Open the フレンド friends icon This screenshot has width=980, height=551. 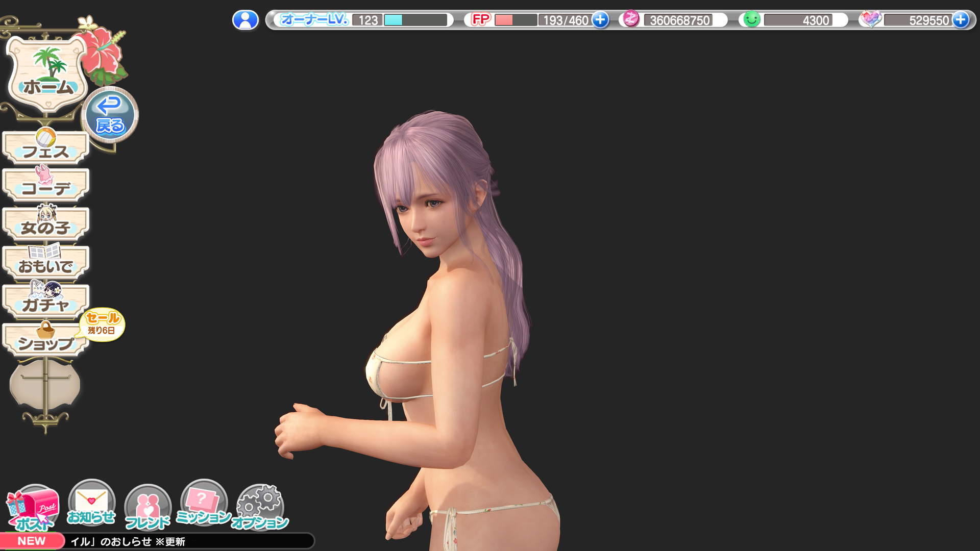click(148, 508)
